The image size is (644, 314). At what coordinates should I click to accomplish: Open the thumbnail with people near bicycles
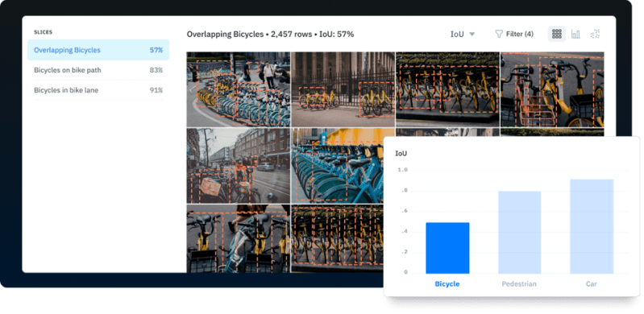239,89
